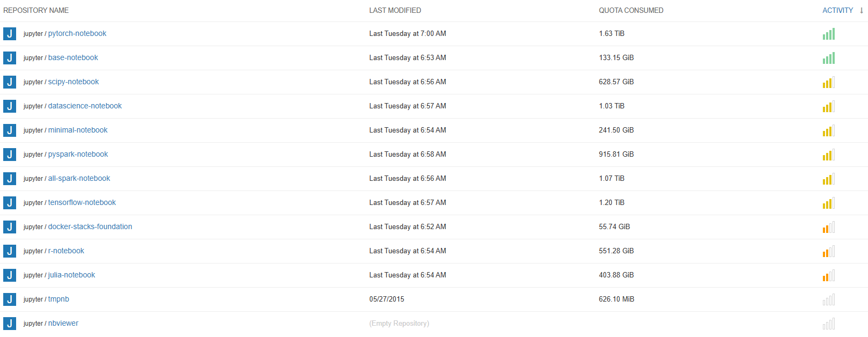Open the minimal-notebook repository link
Image resolution: width=868 pixels, height=337 pixels.
pyautogui.click(x=78, y=130)
